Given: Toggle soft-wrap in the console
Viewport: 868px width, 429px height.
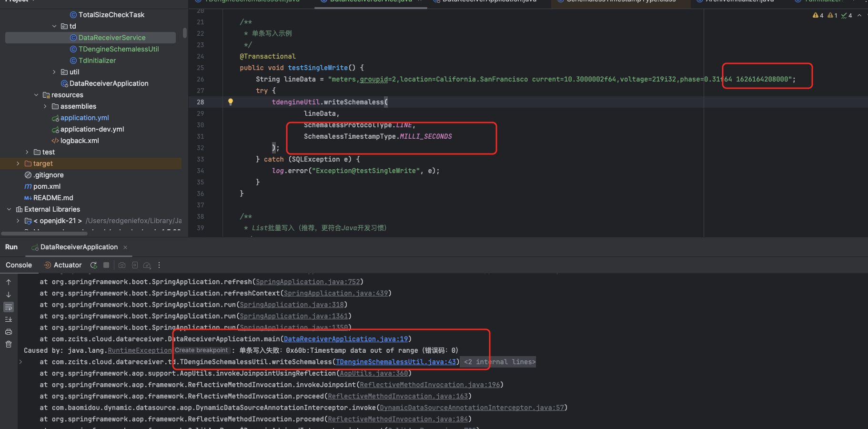Looking at the screenshot, I should pos(9,307).
